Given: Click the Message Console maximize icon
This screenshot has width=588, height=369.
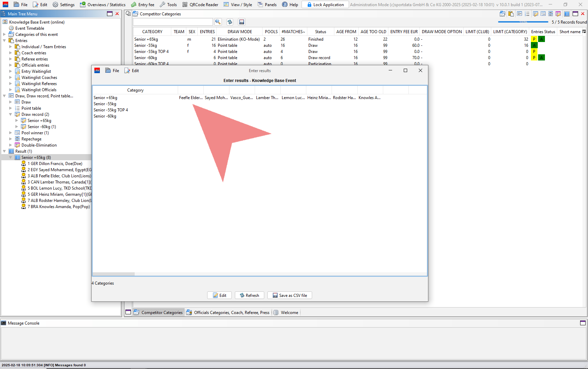Looking at the screenshot, I should point(583,323).
